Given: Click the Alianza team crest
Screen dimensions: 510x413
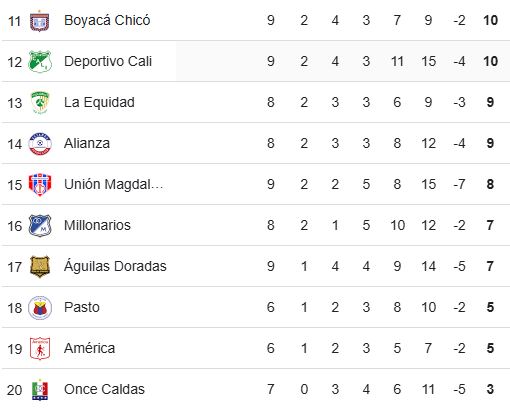Looking at the screenshot, I should pos(40,144).
